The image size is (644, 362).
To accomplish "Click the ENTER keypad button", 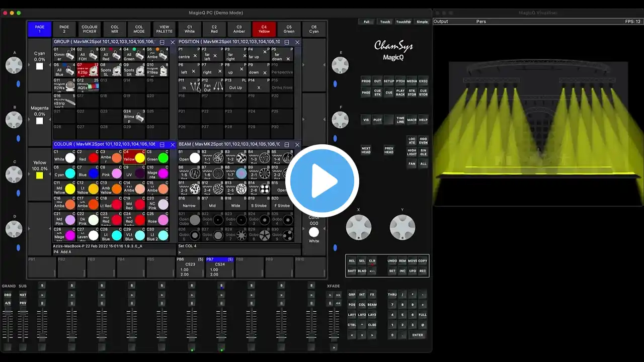I will (418, 335).
